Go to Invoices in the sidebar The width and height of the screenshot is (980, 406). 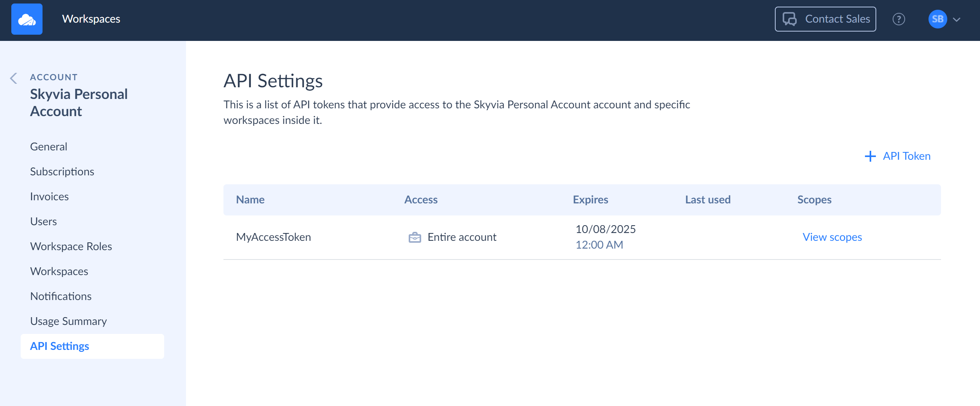[x=50, y=196]
